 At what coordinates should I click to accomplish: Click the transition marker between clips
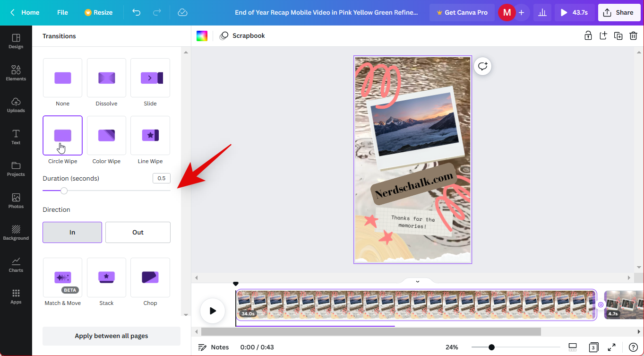[601, 305]
